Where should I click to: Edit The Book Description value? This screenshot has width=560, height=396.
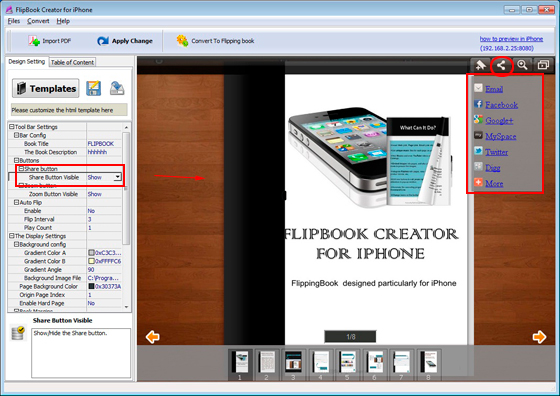[x=97, y=152]
